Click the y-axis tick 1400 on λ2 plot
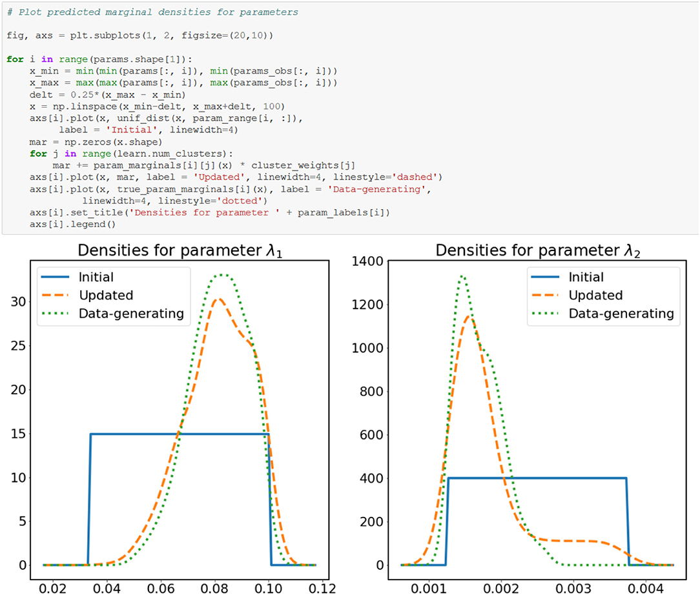 (367, 261)
